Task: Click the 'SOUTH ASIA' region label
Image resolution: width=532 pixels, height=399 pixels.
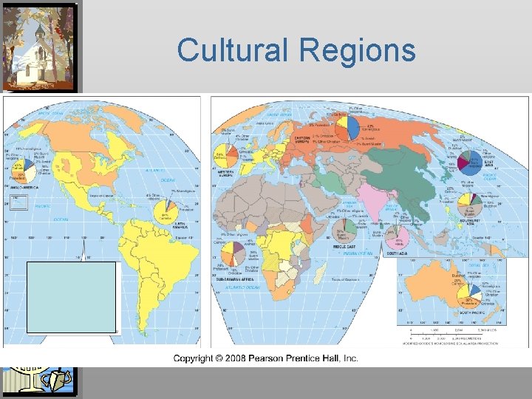Action: click(x=397, y=253)
